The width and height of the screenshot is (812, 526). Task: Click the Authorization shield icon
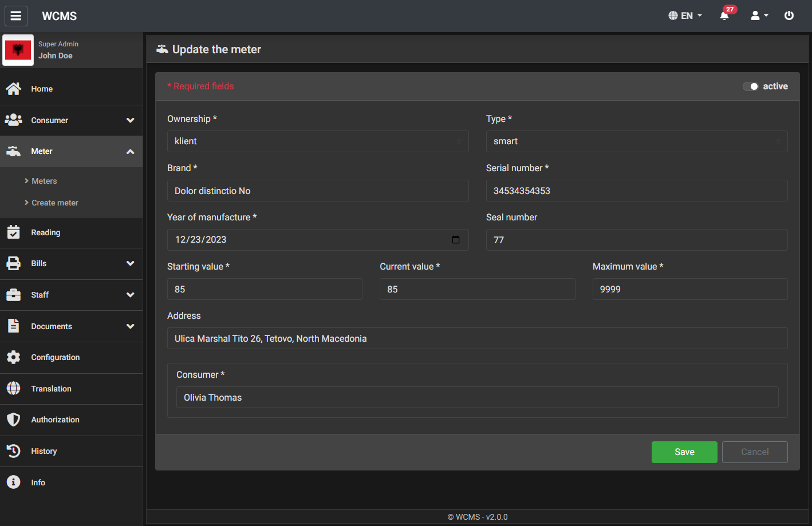coord(14,420)
